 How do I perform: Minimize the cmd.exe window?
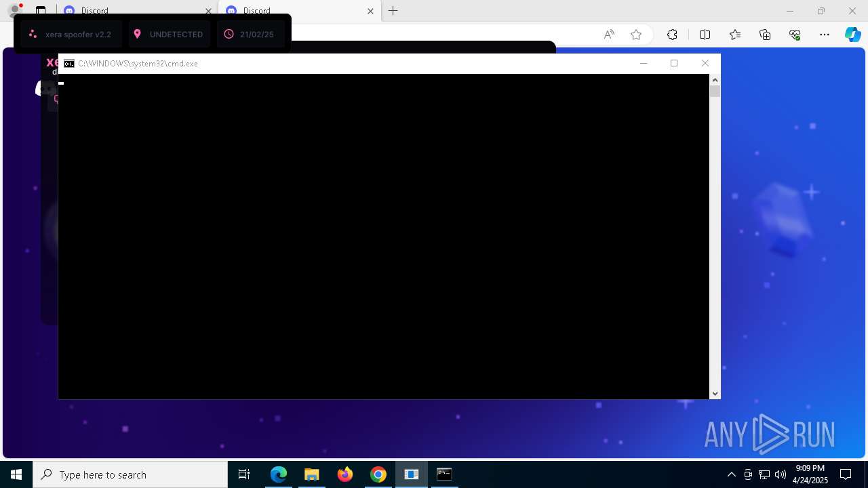(x=644, y=63)
